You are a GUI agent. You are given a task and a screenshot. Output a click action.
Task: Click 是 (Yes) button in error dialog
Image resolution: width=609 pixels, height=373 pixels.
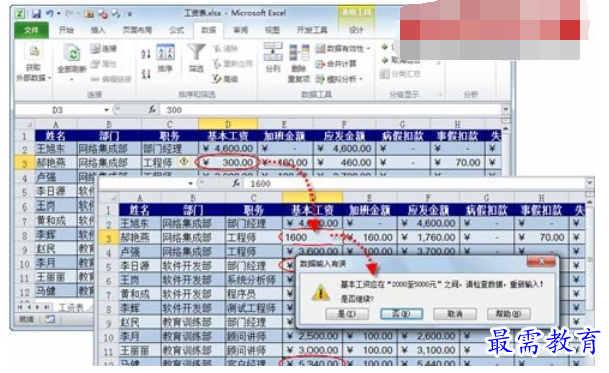347,314
